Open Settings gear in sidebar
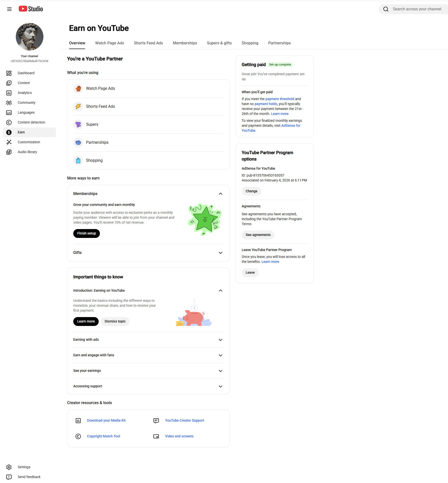The height and width of the screenshot is (483, 448). (x=9, y=467)
